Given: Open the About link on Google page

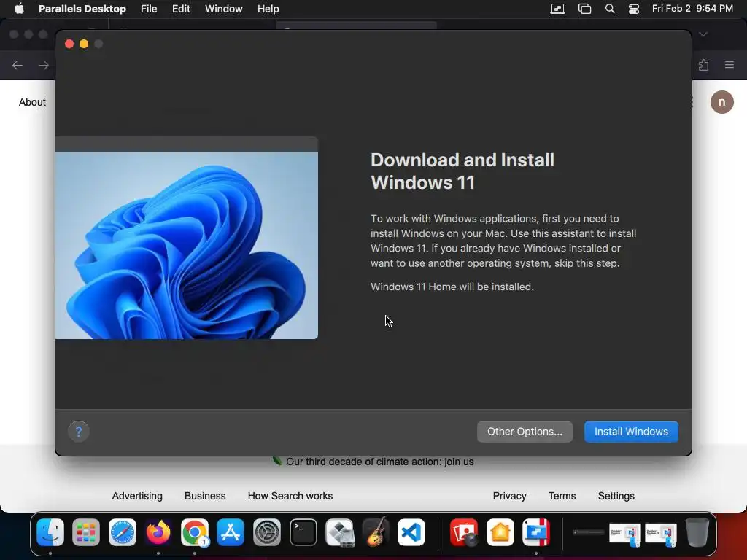Looking at the screenshot, I should 32,102.
